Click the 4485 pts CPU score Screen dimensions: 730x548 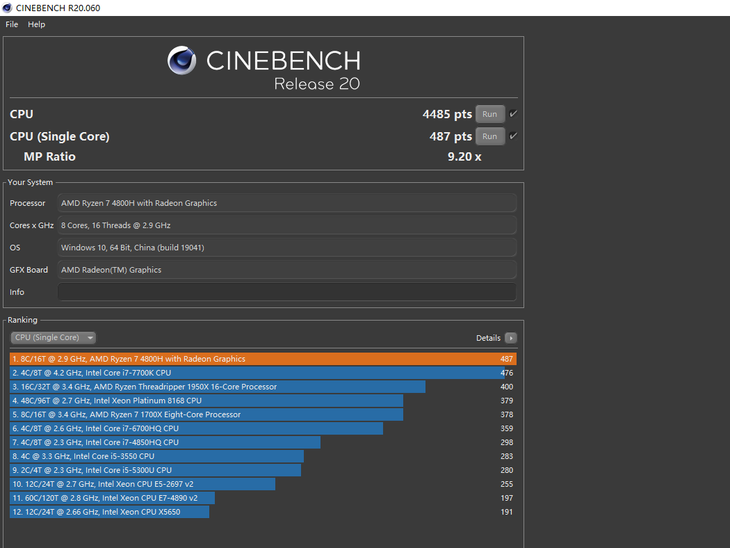[x=447, y=114]
